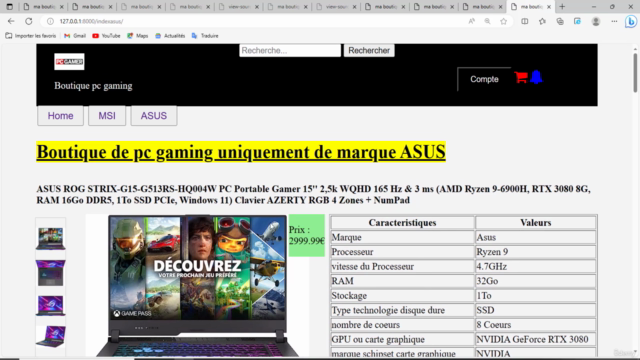Click Importer les favoris bookmark

click(x=31, y=36)
